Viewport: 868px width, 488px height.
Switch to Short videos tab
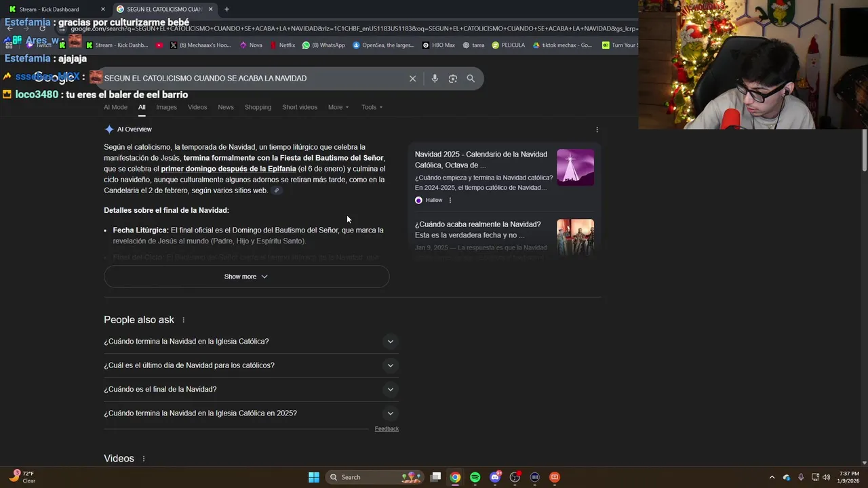click(x=300, y=107)
